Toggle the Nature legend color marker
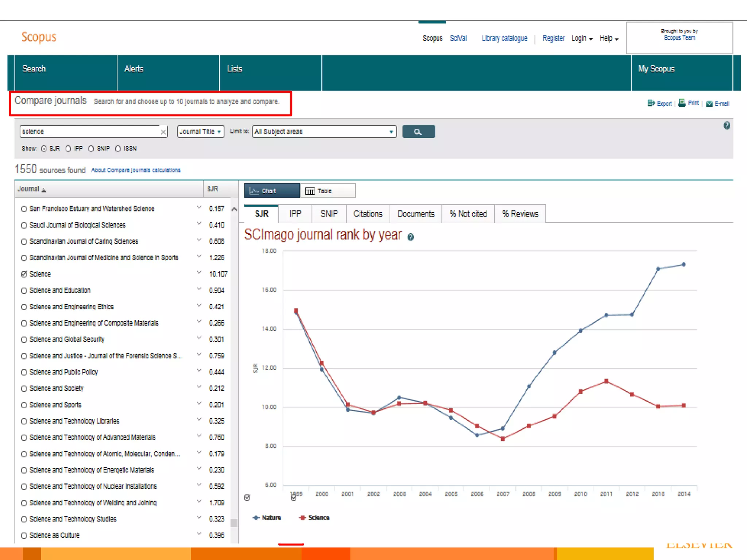The image size is (747, 560). tap(256, 518)
